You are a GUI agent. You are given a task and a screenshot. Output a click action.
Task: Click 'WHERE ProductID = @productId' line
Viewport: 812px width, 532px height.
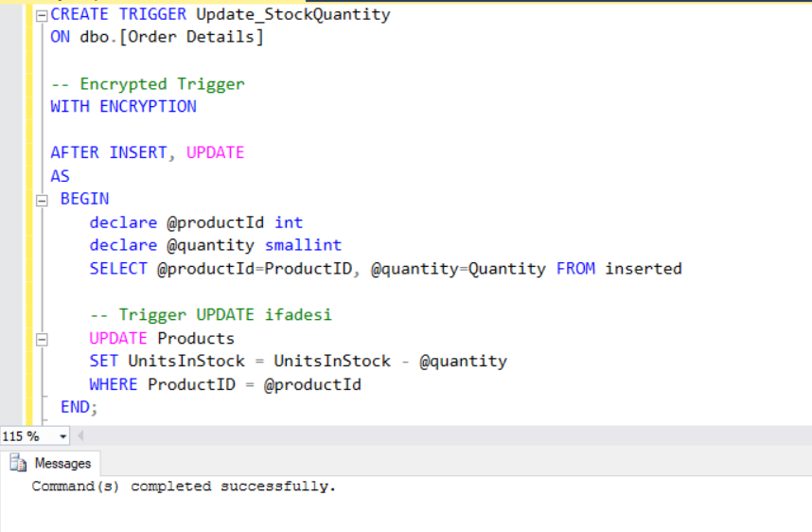pyautogui.click(x=225, y=384)
